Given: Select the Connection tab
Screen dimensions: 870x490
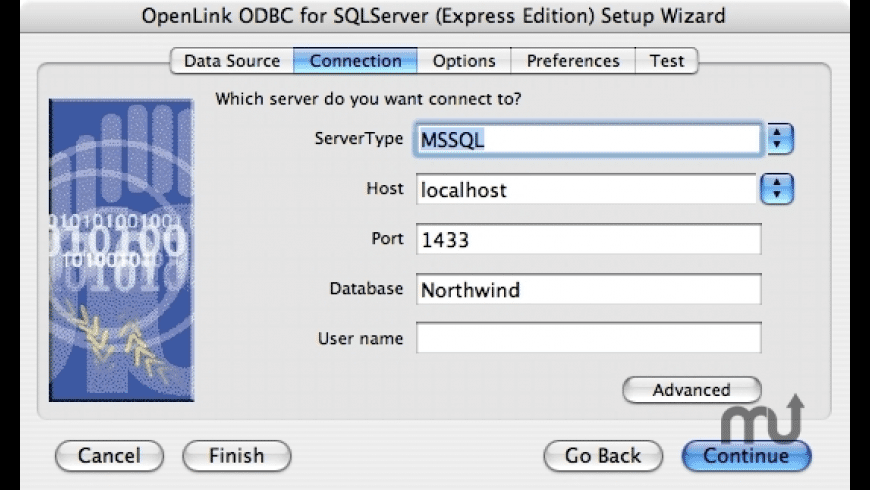Looking at the screenshot, I should (x=355, y=61).
